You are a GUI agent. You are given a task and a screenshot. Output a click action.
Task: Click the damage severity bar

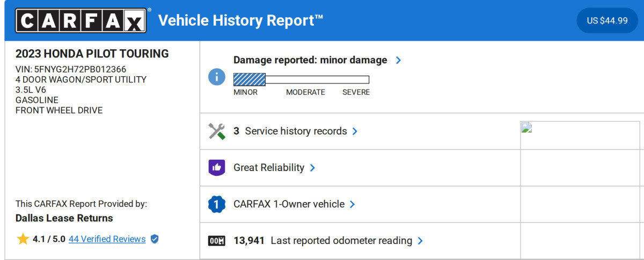pyautogui.click(x=301, y=80)
